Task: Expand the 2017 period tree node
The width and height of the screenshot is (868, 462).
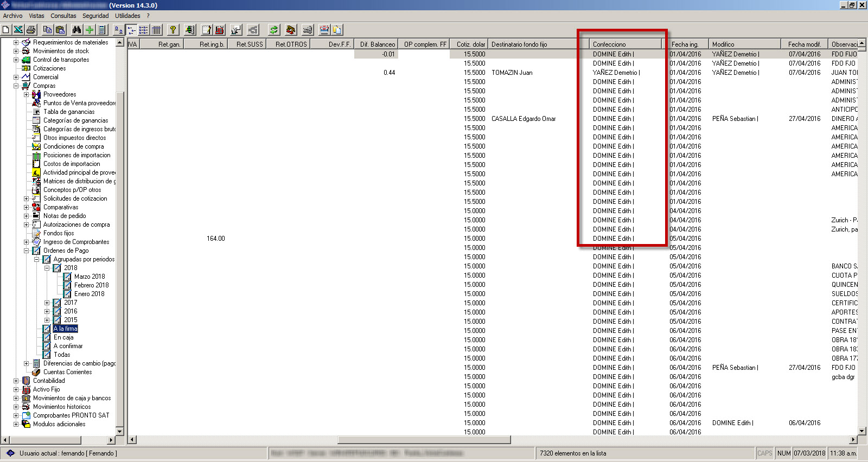Action: [x=47, y=303]
